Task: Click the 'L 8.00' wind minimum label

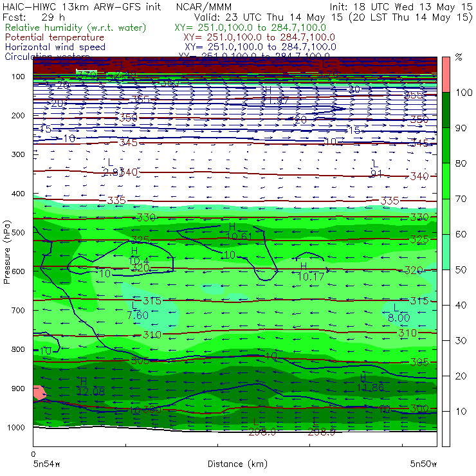Action: pyautogui.click(x=399, y=313)
